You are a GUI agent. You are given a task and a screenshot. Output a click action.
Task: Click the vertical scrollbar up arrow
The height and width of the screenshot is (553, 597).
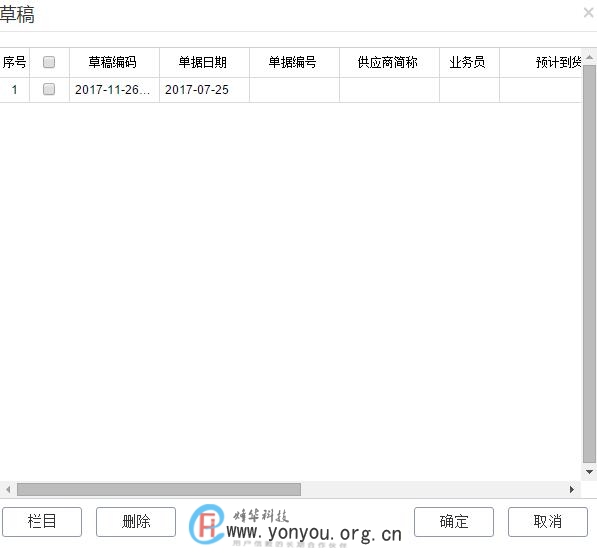coord(589,57)
